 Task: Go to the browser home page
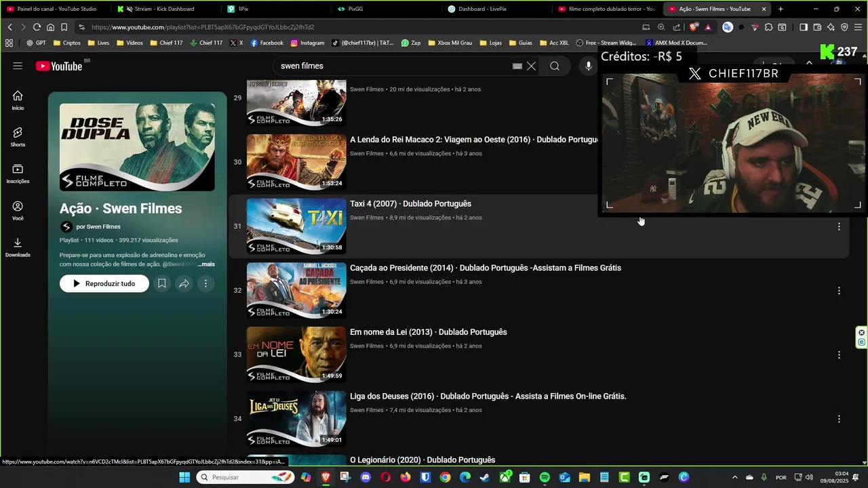point(50,27)
